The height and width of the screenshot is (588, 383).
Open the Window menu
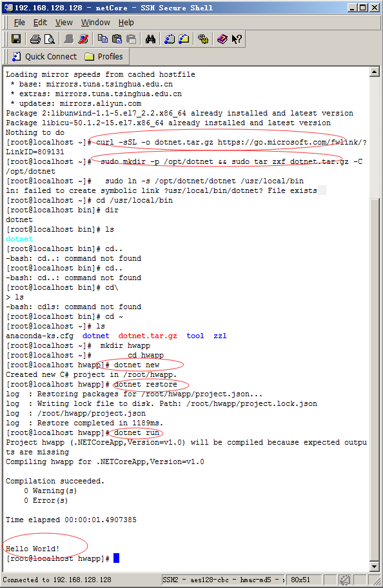(x=95, y=23)
